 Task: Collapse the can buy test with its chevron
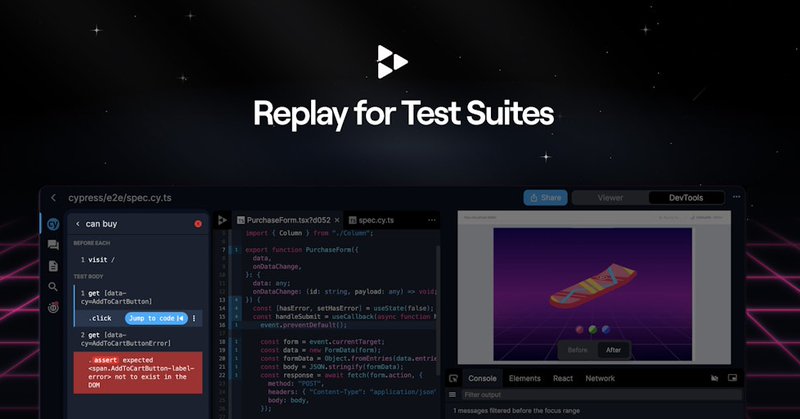[x=78, y=224]
